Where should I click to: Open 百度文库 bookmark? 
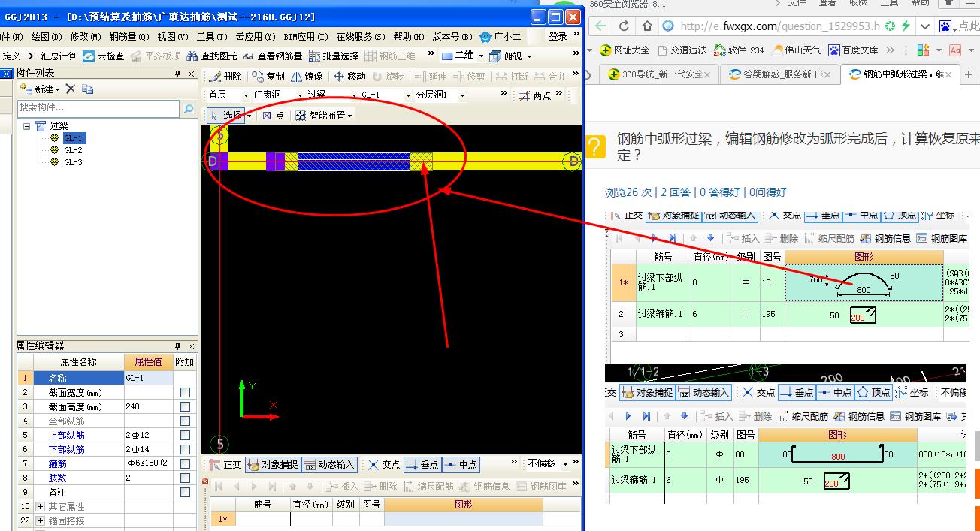tap(853, 50)
